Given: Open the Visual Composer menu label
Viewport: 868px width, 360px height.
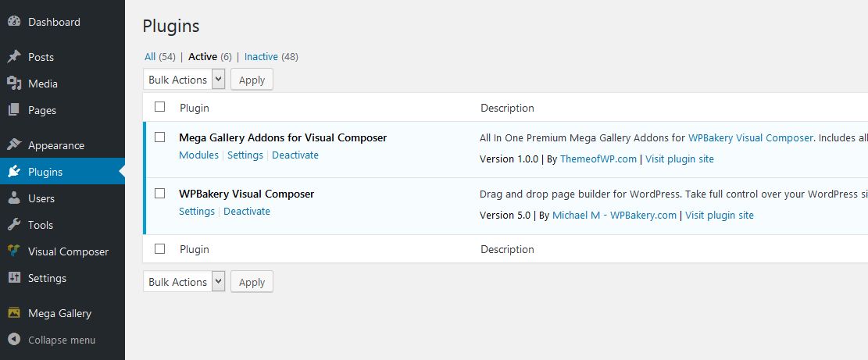Looking at the screenshot, I should click(x=69, y=251).
